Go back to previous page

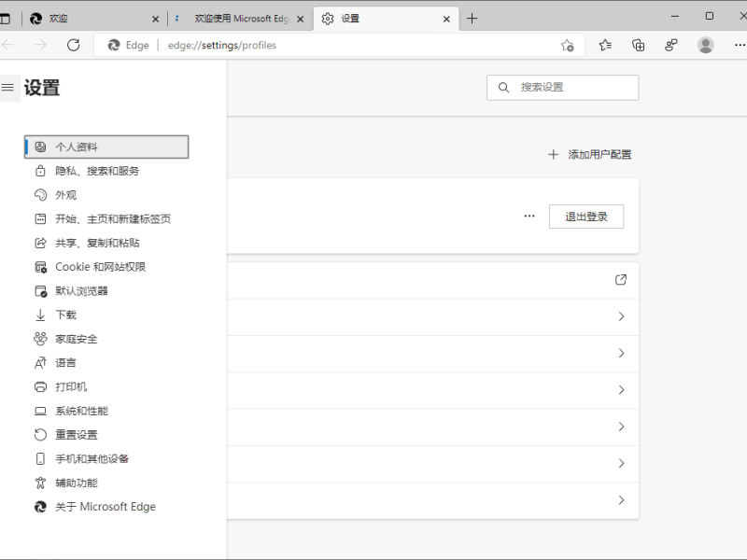(7, 45)
